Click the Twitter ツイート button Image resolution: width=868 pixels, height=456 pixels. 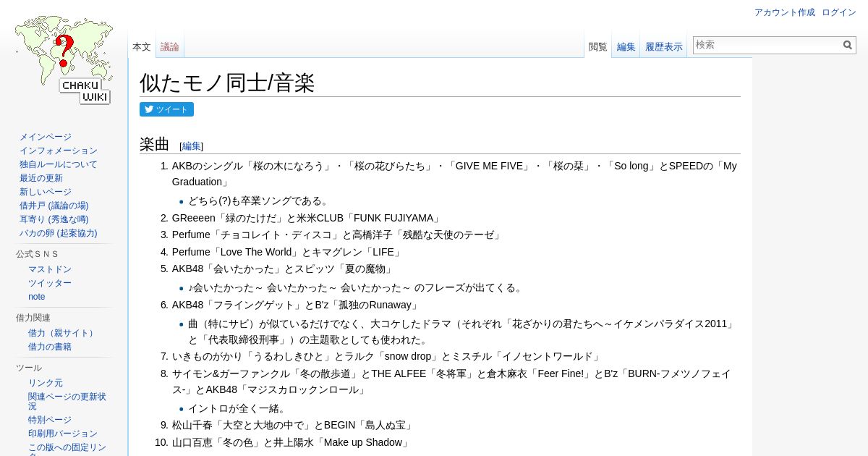pos(166,109)
